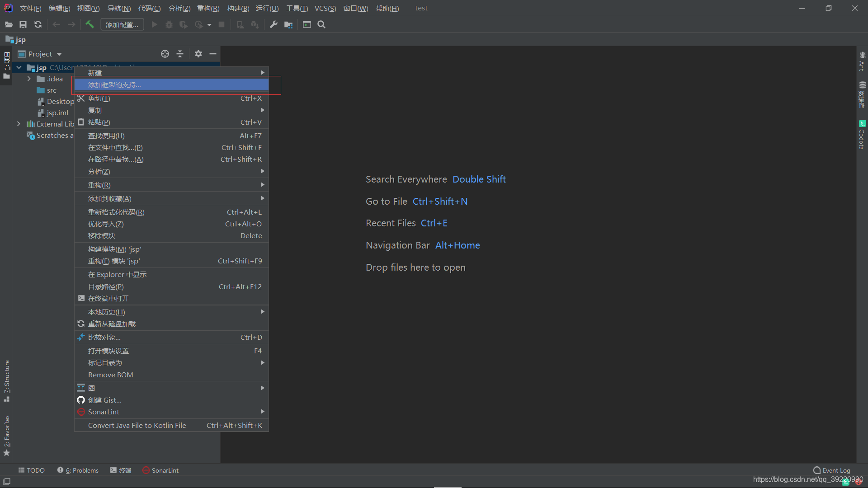
Task: Click the Save All toolbar icon
Action: (x=23, y=24)
